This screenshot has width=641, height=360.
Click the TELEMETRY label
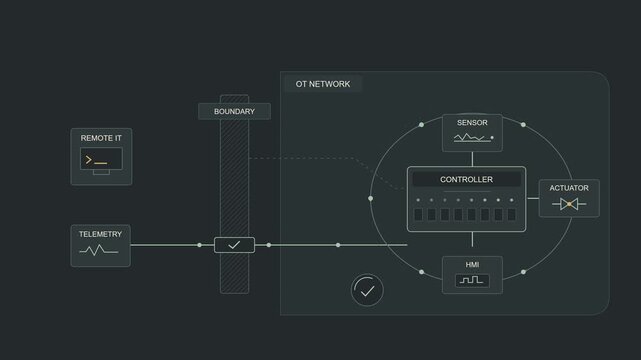pos(100,234)
